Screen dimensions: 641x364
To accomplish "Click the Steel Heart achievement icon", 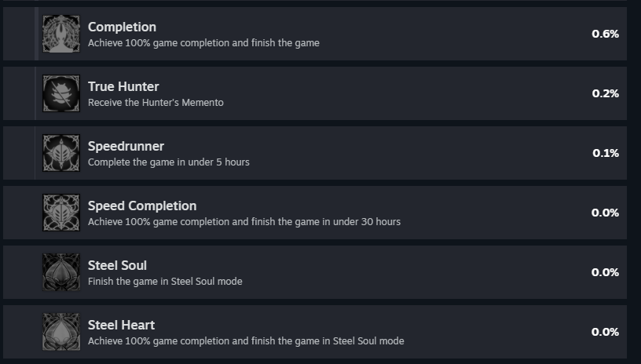I will (61, 332).
